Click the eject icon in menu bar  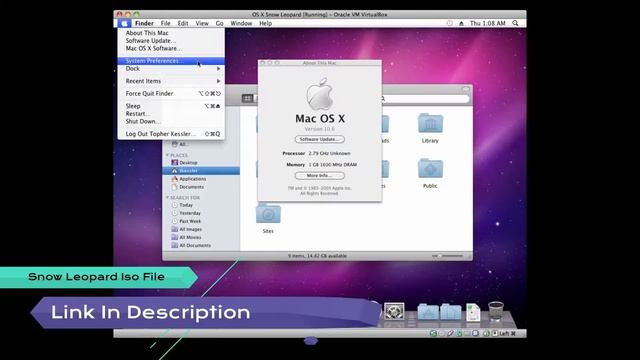point(461,24)
